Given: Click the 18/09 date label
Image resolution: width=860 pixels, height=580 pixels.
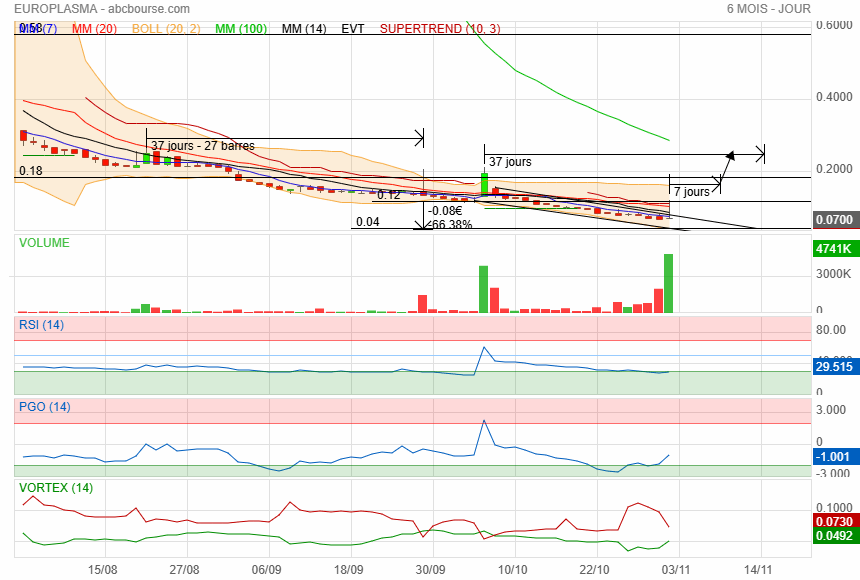Looking at the screenshot, I should [x=348, y=570].
